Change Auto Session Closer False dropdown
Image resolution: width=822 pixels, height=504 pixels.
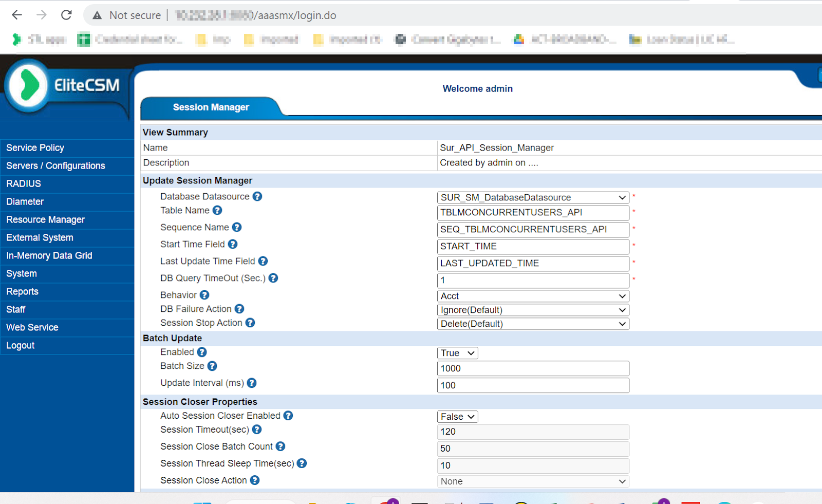[458, 417]
